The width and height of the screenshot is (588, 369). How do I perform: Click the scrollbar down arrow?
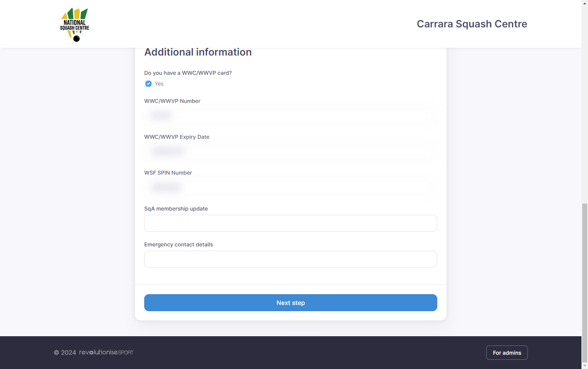(585, 366)
